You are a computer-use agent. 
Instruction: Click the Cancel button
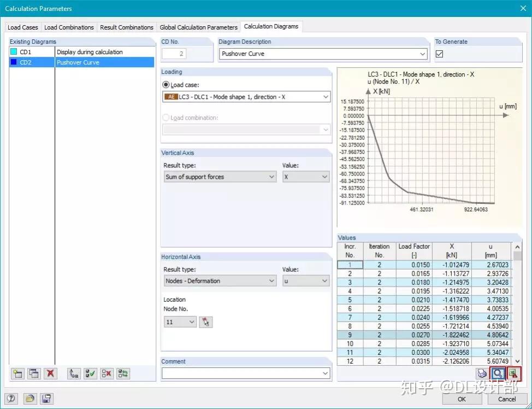(506, 399)
